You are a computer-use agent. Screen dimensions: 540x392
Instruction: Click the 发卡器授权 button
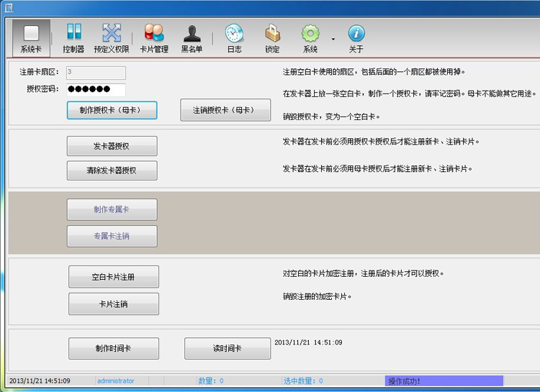tap(112, 146)
